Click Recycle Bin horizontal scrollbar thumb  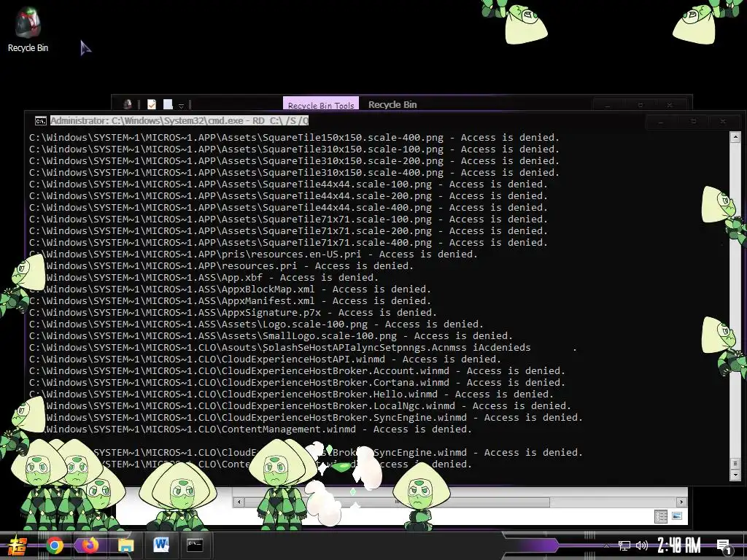[x=397, y=502]
